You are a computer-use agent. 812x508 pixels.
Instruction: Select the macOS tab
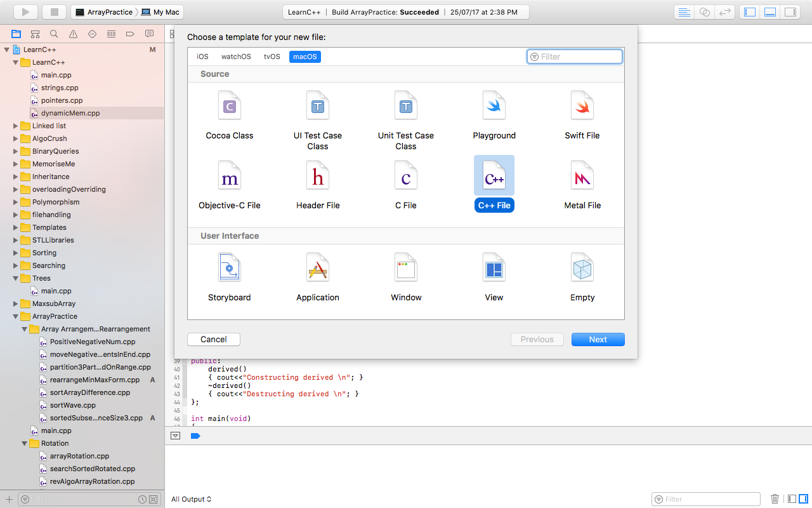305,57
